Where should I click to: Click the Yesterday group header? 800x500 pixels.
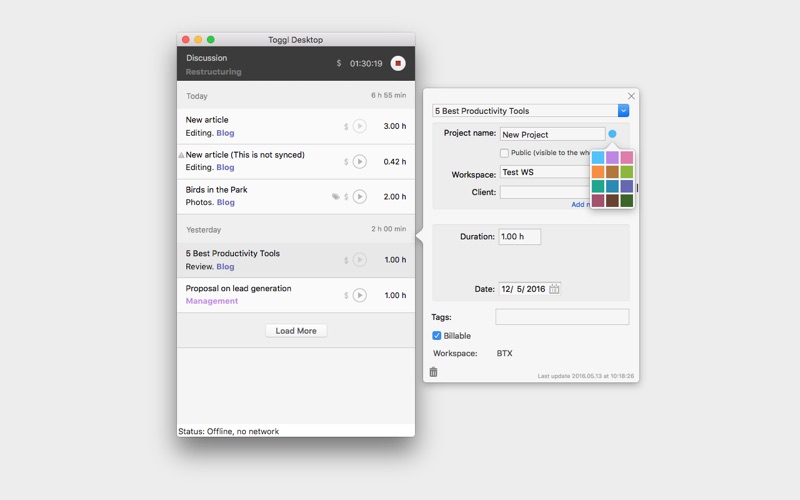click(296, 229)
